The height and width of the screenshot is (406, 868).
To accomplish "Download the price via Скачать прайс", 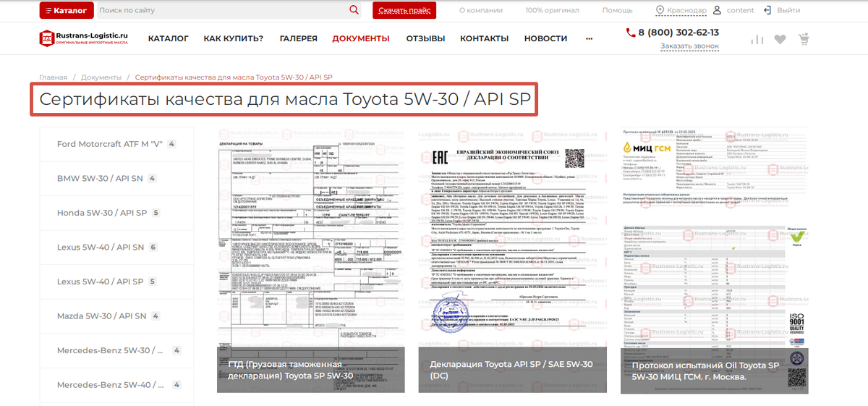I will pos(404,10).
